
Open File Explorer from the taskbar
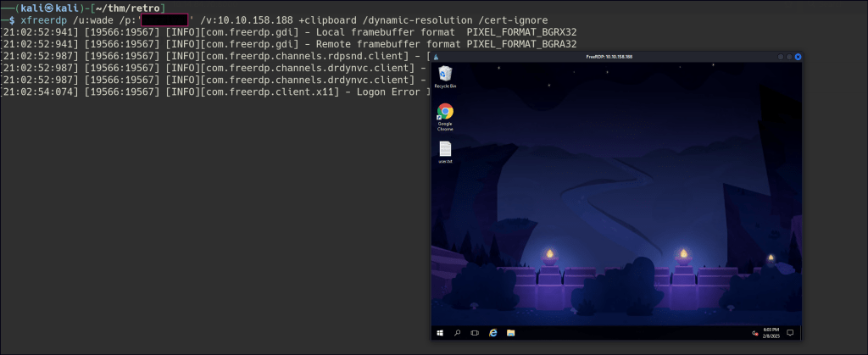[x=510, y=333]
